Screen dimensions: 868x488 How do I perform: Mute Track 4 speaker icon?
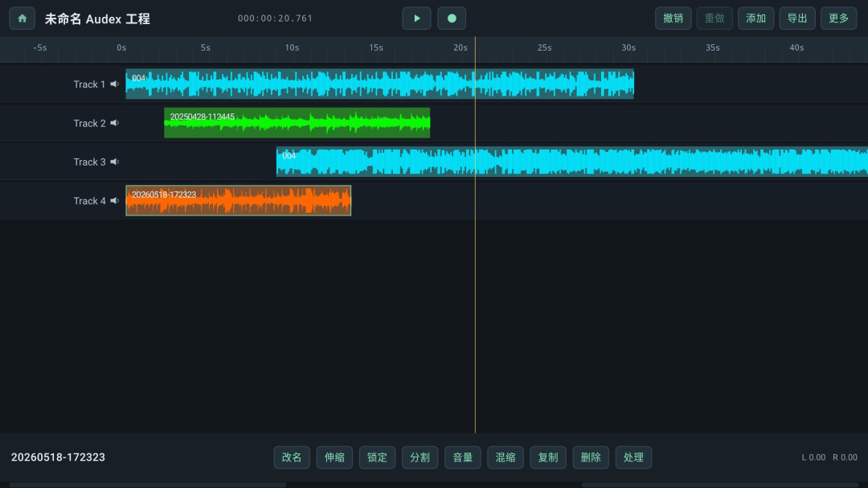[x=115, y=200]
